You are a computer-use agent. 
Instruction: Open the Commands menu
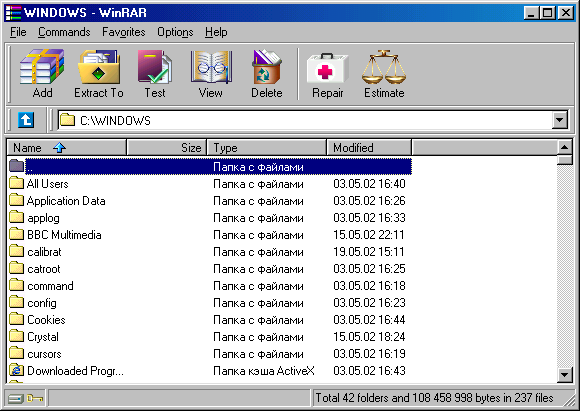[x=64, y=32]
